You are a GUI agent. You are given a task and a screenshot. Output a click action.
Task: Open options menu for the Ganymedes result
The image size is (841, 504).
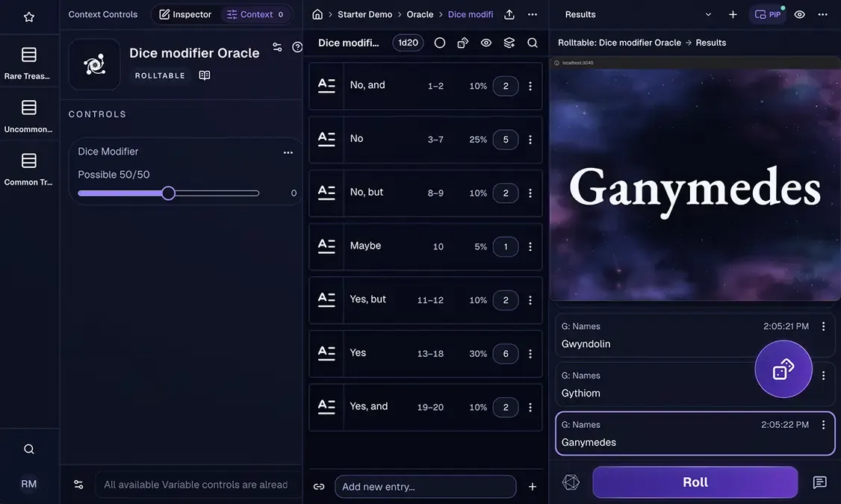pyautogui.click(x=823, y=425)
